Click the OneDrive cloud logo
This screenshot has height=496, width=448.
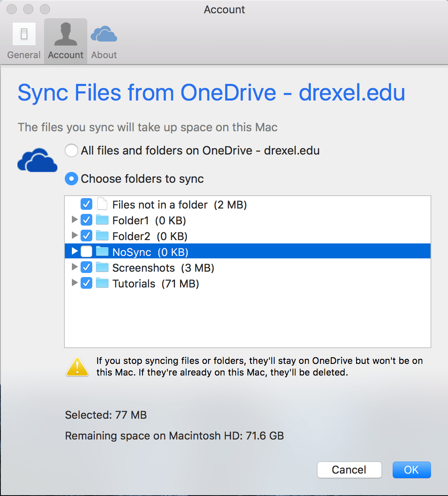tap(37, 160)
